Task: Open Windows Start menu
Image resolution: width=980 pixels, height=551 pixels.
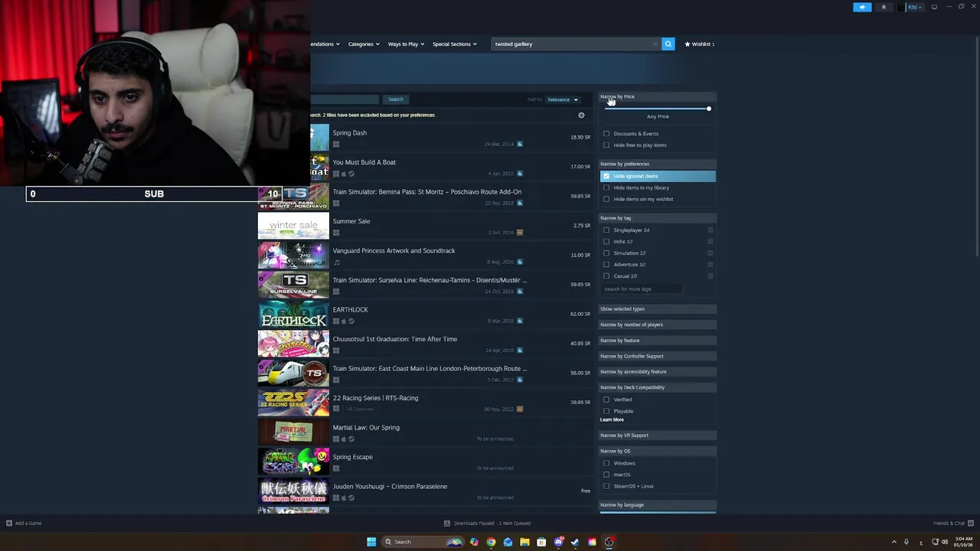Action: coord(371,542)
